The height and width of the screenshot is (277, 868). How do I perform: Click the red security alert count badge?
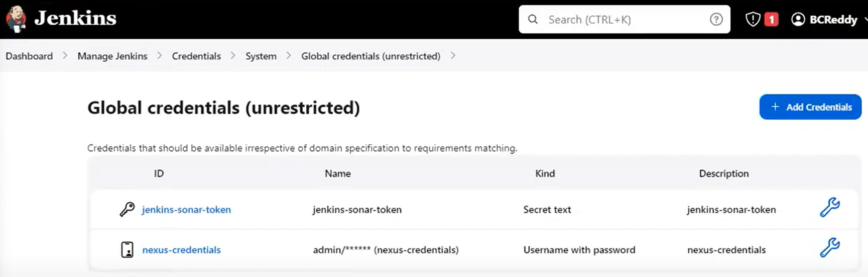[x=771, y=20]
